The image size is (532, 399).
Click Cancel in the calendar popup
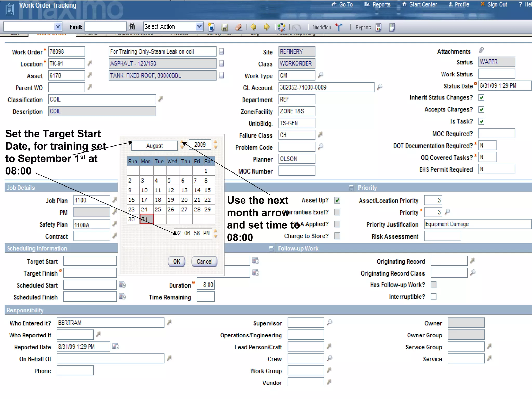coord(204,262)
